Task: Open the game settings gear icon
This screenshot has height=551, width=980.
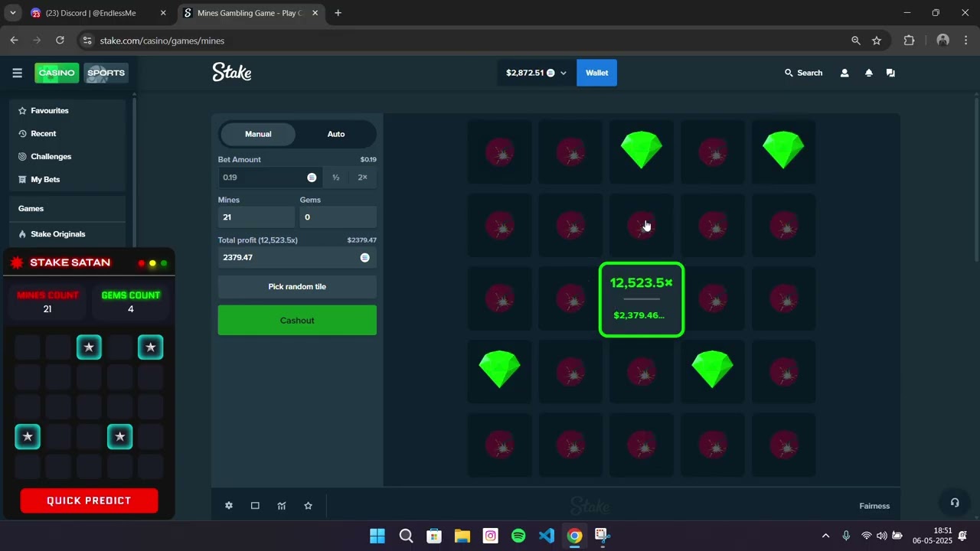Action: [228, 506]
